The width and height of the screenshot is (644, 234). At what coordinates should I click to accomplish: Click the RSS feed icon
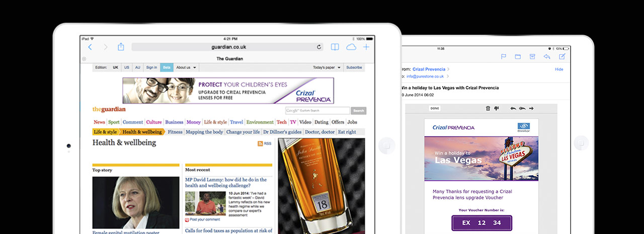(260, 143)
